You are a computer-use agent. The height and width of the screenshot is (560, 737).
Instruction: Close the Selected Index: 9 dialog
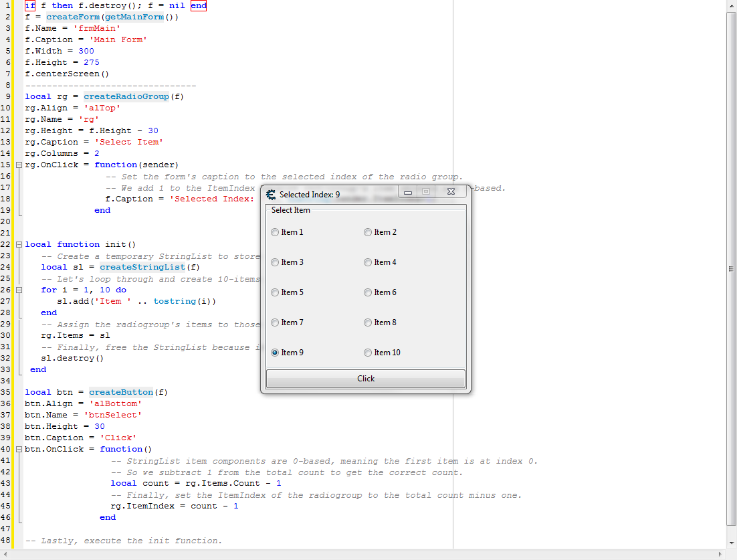[x=451, y=192]
